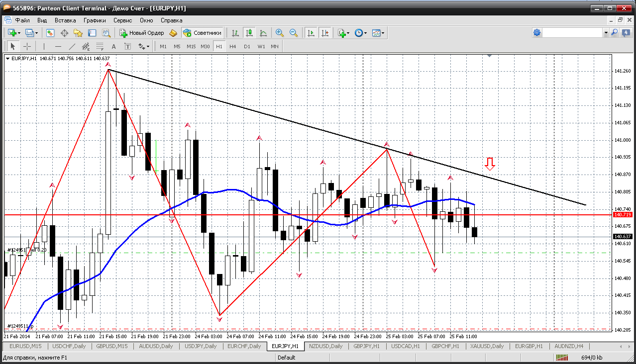Pick the horizontal line drawing tool

point(58,46)
